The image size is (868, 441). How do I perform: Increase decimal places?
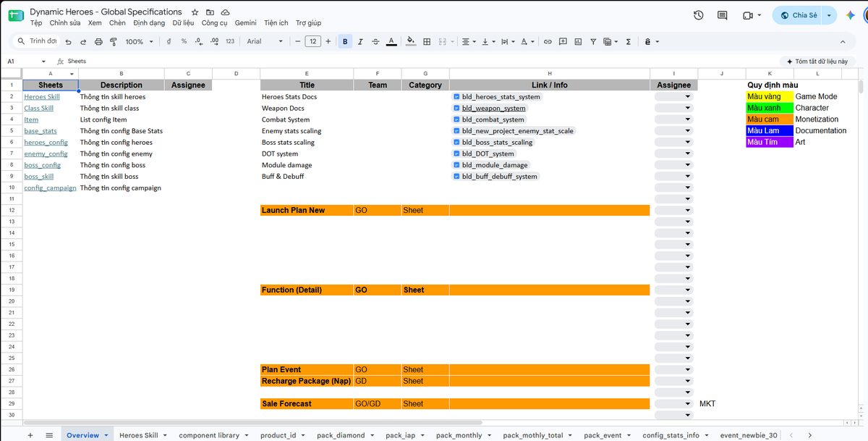pos(214,42)
